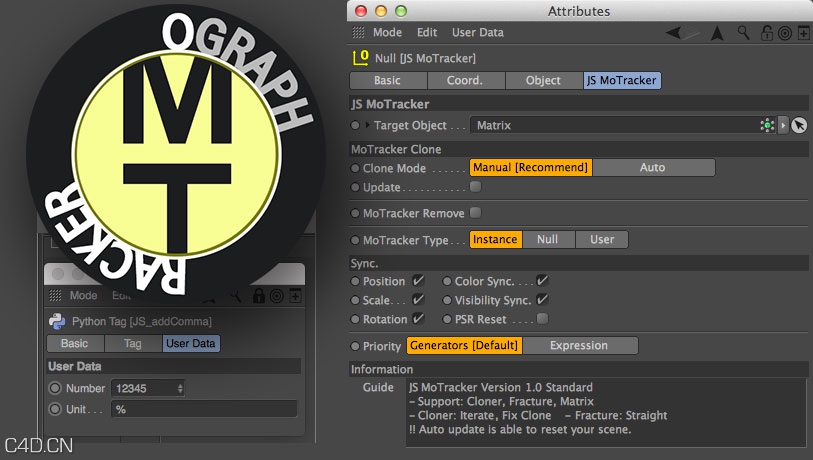
Task: Open the User Data menu
Action: (x=477, y=33)
